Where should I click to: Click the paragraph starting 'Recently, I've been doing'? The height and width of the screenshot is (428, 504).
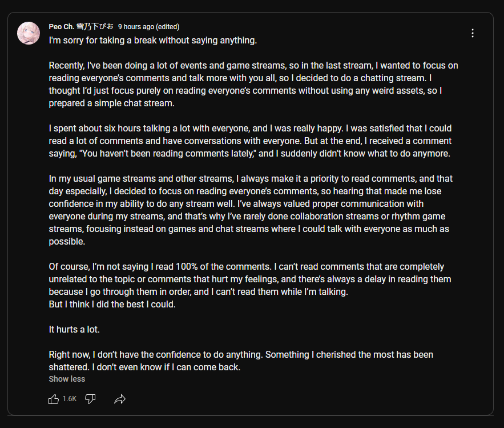[x=253, y=85]
